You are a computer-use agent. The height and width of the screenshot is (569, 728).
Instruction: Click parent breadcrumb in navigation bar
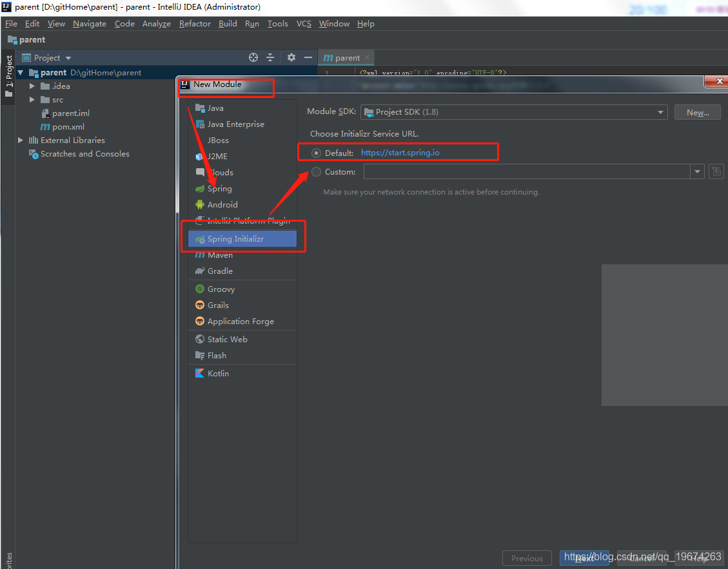click(27, 40)
